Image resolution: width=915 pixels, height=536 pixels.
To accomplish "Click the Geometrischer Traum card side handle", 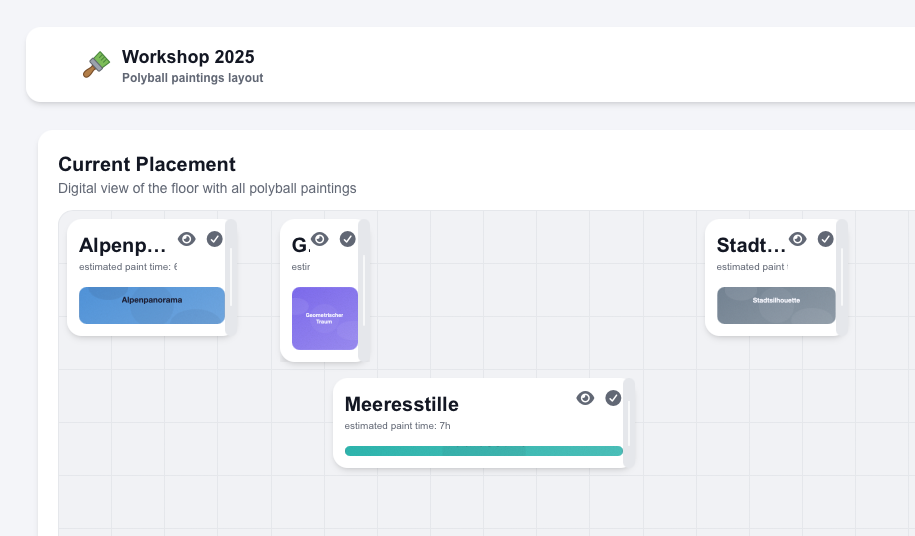I will (x=364, y=290).
